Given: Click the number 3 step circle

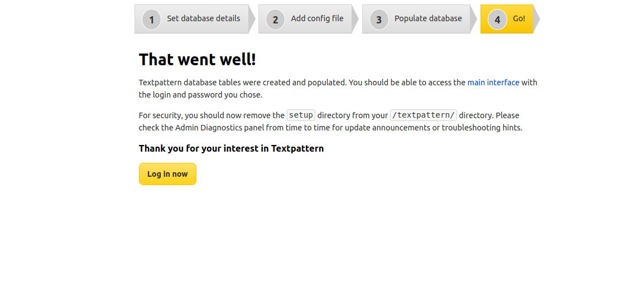Looking at the screenshot, I should point(379,20).
